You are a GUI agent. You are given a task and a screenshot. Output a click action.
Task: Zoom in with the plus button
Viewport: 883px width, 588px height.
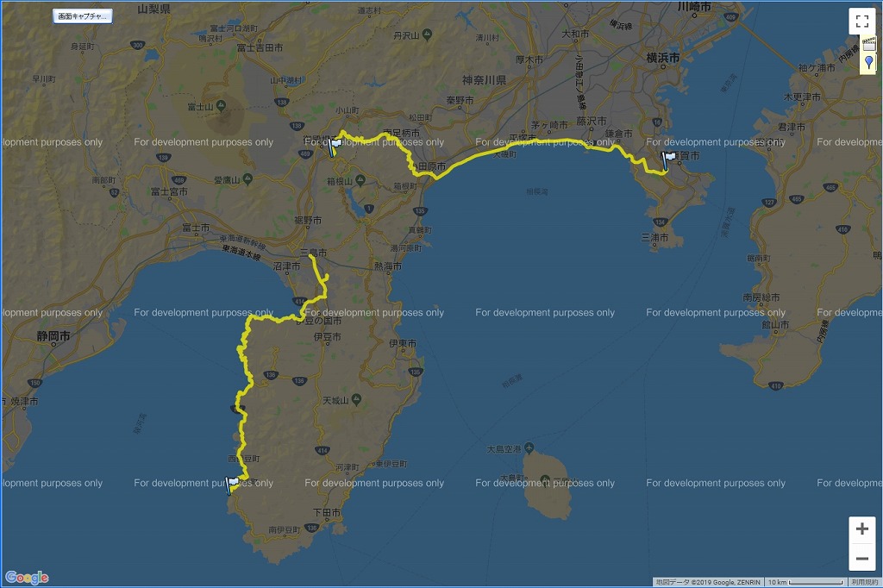click(861, 529)
